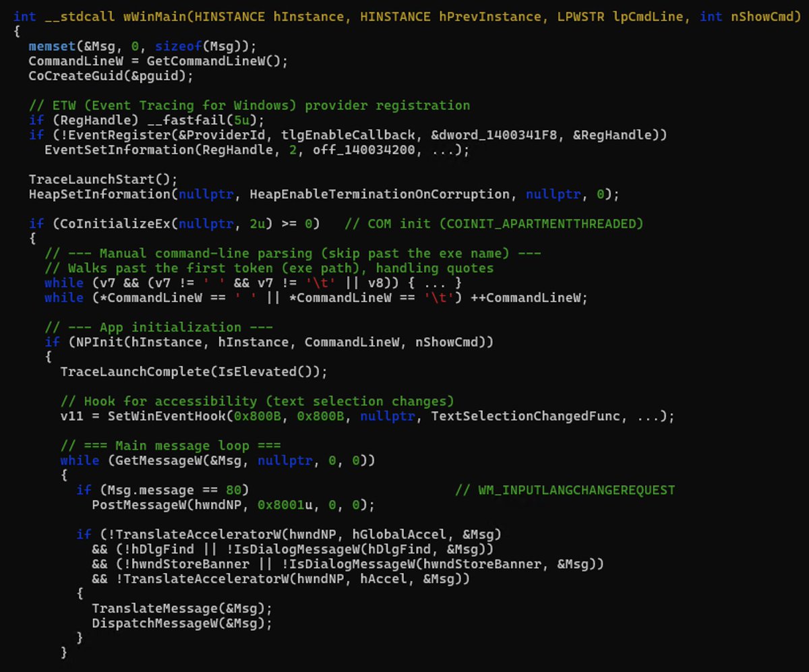
Task: Click the TraceLaunchComplete(IsElevated()) line
Action: [x=193, y=372]
